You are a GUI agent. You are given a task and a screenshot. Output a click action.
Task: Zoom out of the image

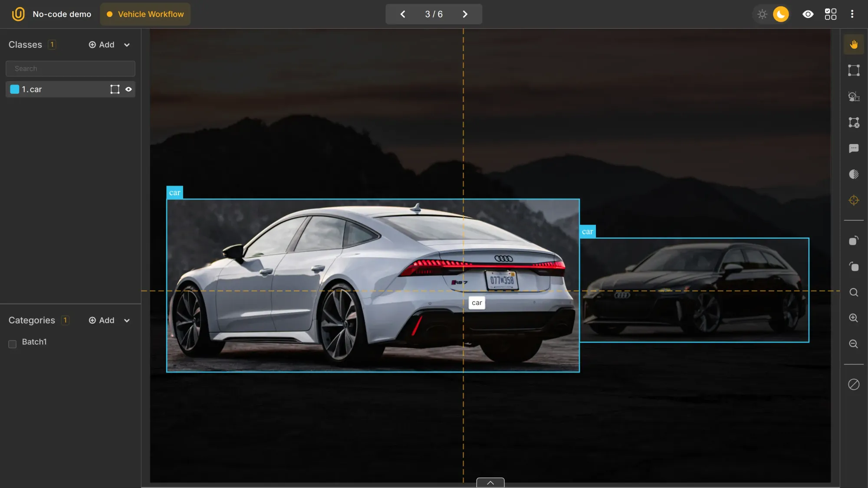click(854, 344)
